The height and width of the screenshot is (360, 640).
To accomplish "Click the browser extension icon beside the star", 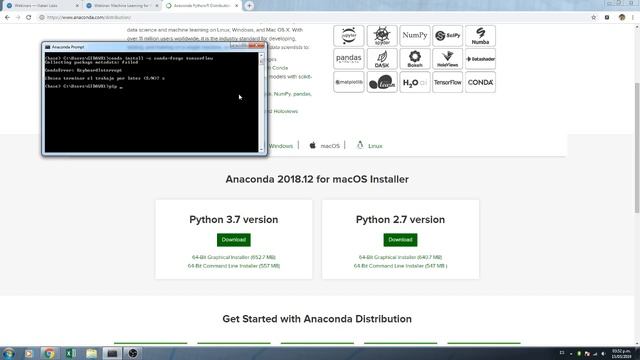I will (607, 18).
